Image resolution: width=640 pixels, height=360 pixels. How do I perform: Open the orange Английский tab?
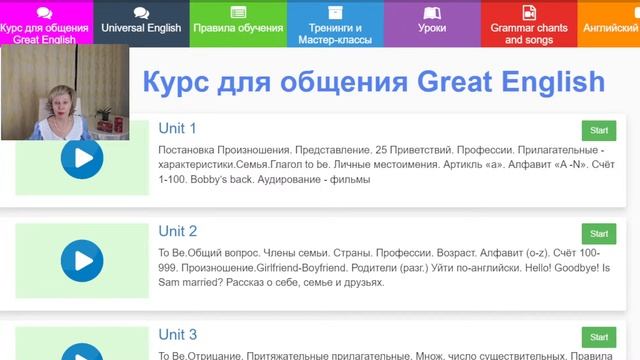609,24
